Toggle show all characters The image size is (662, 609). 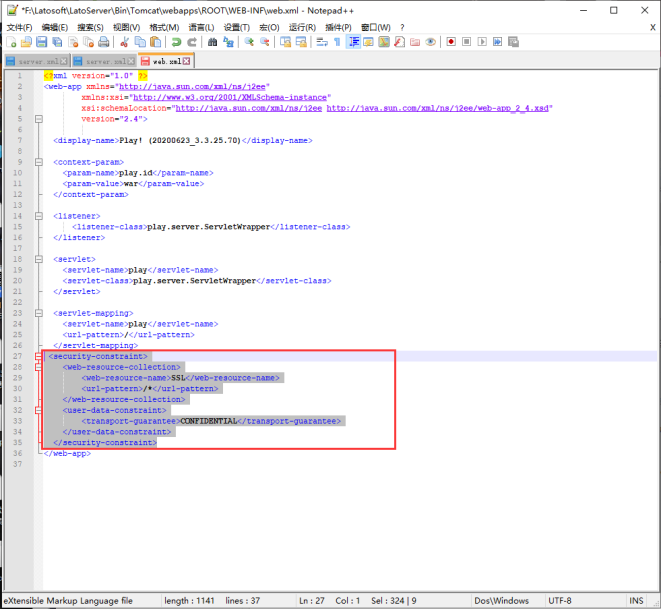tap(337, 42)
